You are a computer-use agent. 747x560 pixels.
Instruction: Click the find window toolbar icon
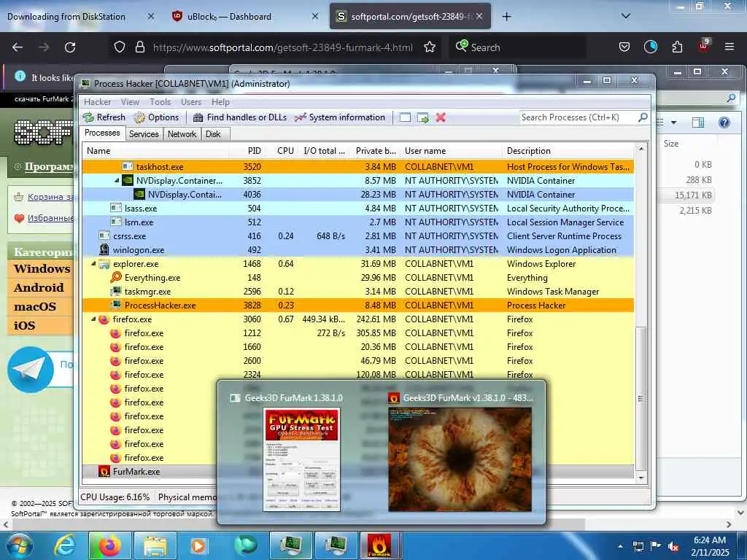tap(405, 117)
